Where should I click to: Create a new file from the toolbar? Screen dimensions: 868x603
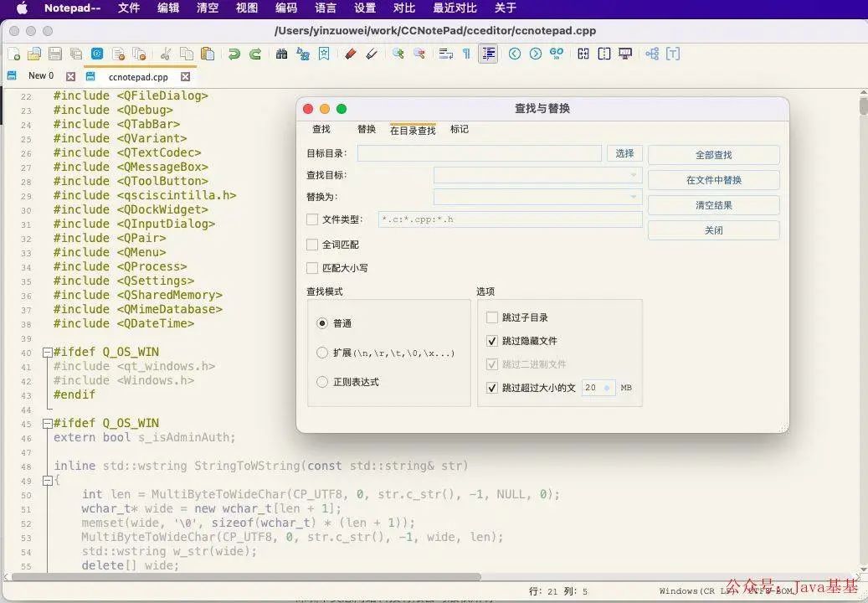[x=14, y=54]
